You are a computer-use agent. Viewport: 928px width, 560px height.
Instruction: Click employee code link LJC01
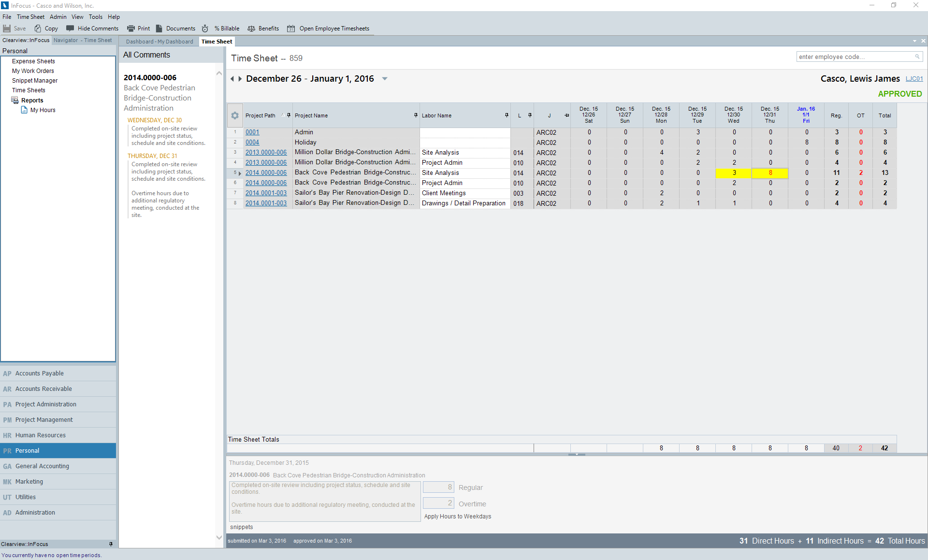[914, 79]
